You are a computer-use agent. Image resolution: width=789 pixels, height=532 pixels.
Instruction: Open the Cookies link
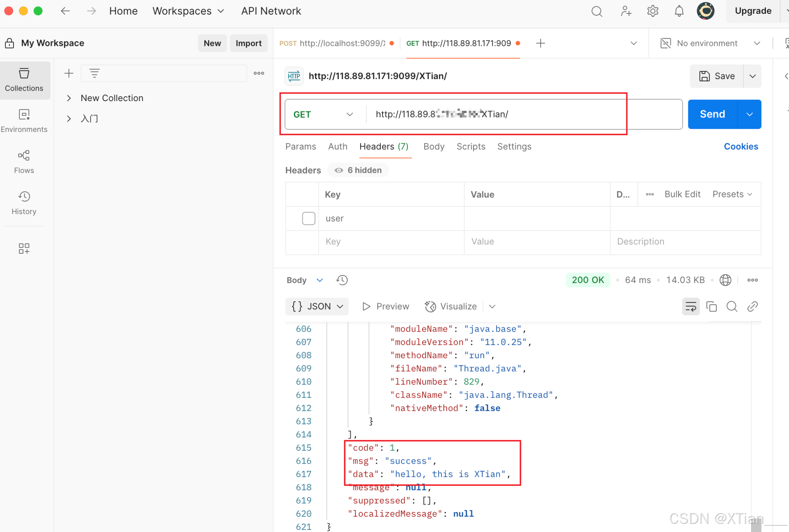tap(740, 147)
